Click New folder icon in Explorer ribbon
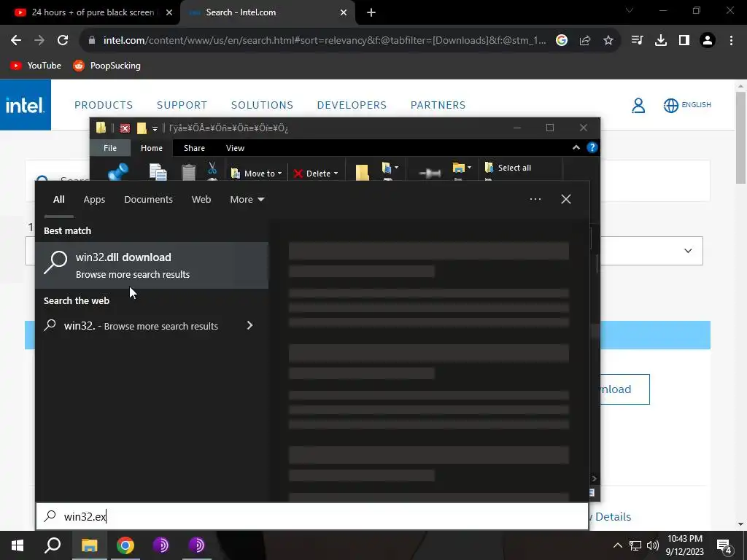Image resolution: width=747 pixels, height=560 pixels. coord(362,172)
